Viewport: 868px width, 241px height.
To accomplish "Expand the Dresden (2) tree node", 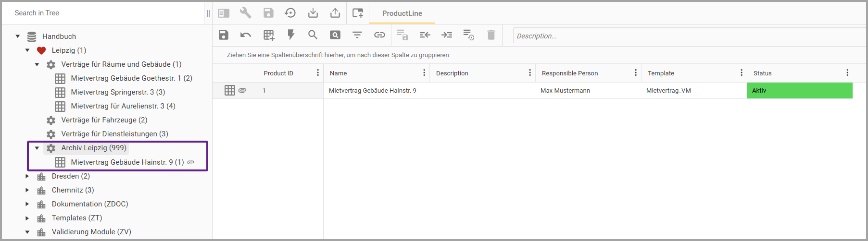I will tap(27, 176).
